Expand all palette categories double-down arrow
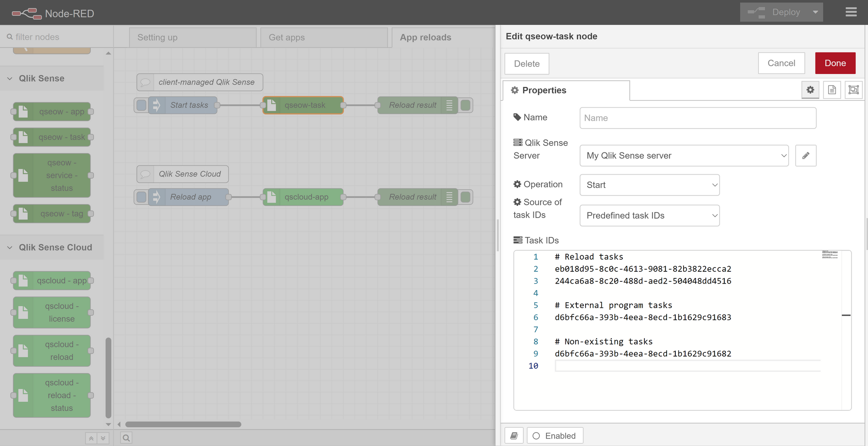The image size is (868, 446). pos(103,438)
